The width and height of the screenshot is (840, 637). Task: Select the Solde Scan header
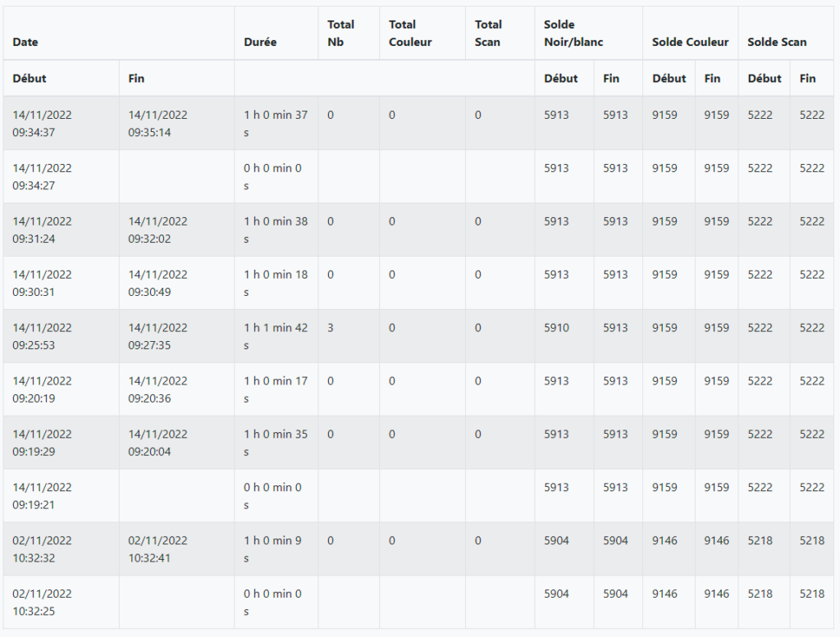[777, 42]
